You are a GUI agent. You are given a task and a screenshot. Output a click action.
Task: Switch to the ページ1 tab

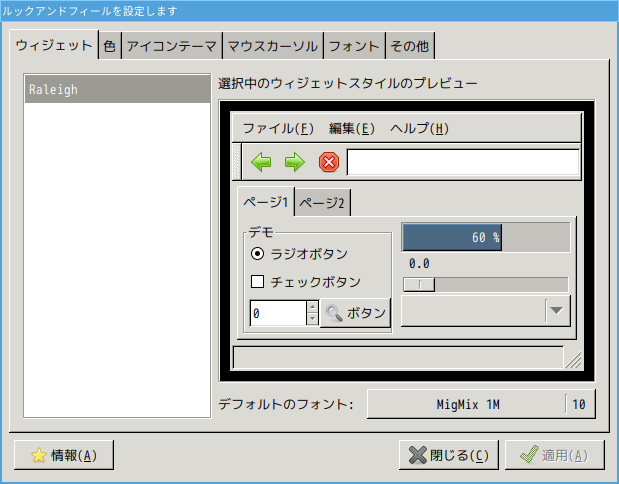[x=266, y=202]
